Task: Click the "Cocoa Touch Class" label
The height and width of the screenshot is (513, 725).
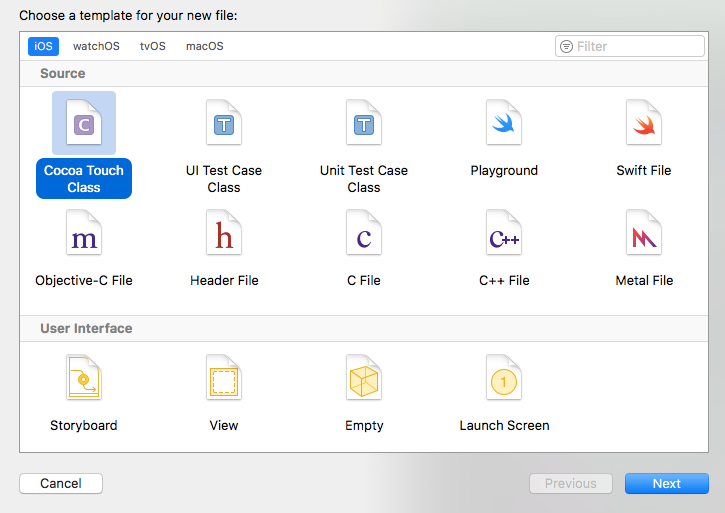Action: 84,179
